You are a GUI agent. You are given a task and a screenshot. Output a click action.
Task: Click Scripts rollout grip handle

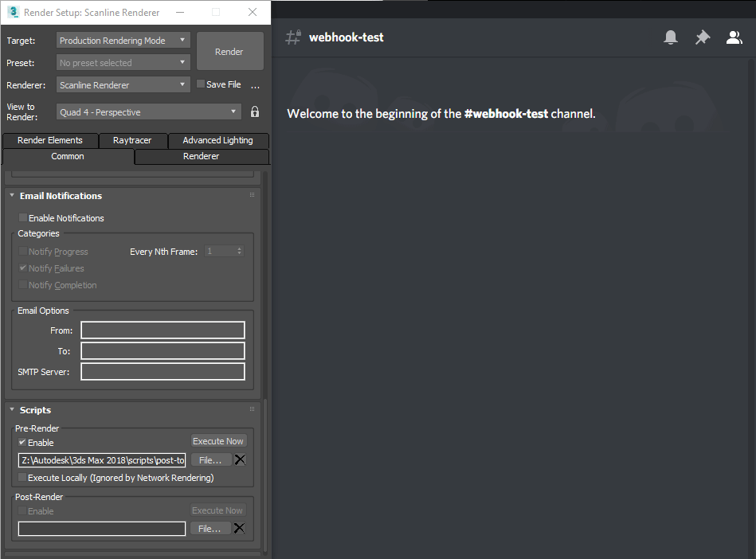coord(252,408)
